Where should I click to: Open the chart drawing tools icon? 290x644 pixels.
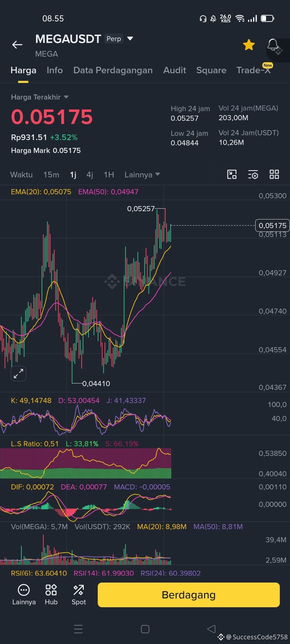click(x=232, y=174)
